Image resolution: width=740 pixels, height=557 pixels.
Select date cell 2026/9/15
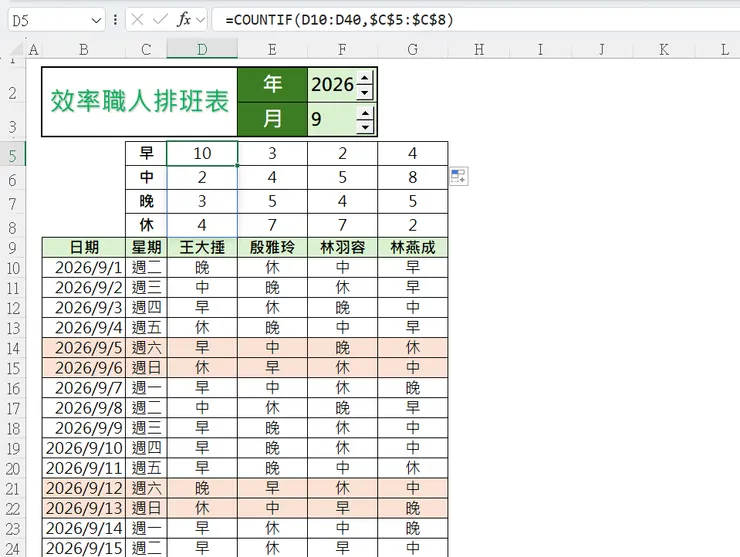click(x=84, y=548)
